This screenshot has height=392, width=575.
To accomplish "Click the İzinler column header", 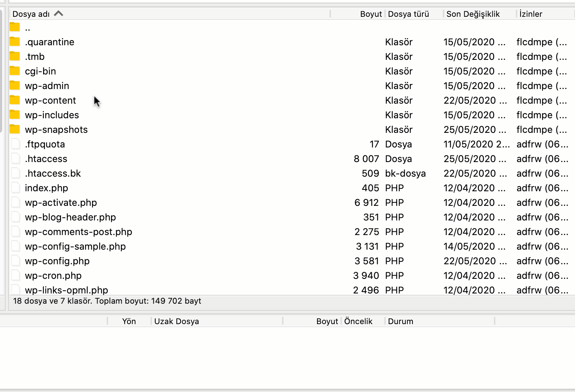I will coord(530,14).
